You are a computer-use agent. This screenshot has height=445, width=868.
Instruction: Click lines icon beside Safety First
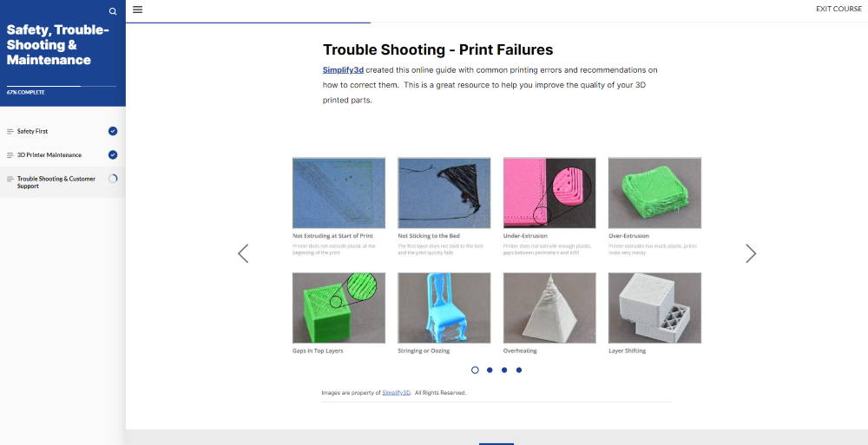(x=10, y=132)
